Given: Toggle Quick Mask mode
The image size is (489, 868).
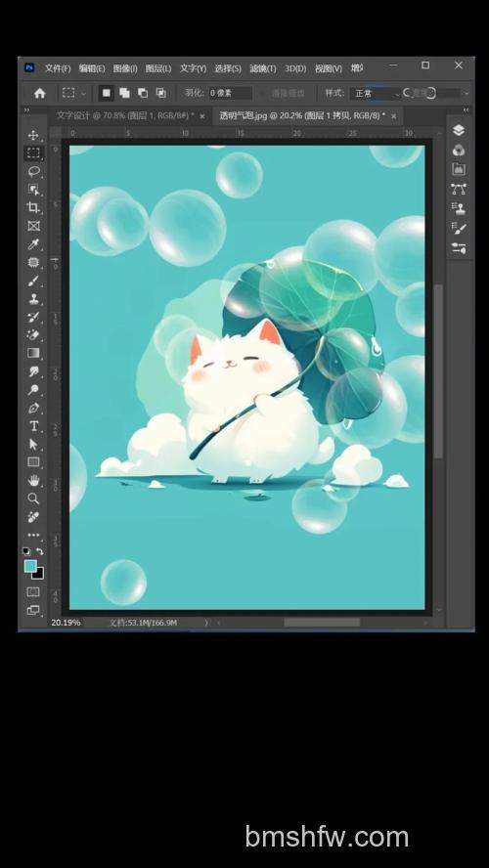Looking at the screenshot, I should click(x=33, y=591).
